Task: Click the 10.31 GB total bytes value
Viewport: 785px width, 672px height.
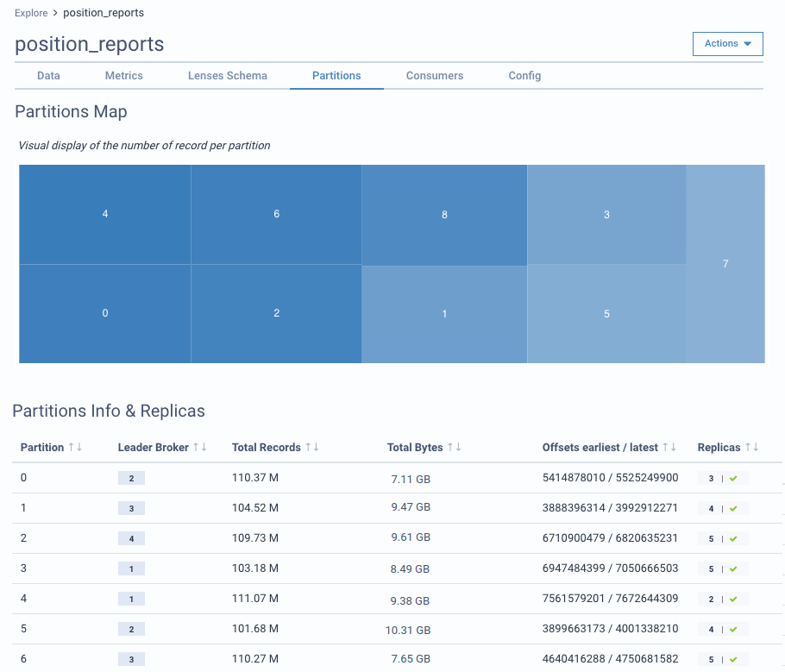Action: pyautogui.click(x=407, y=630)
